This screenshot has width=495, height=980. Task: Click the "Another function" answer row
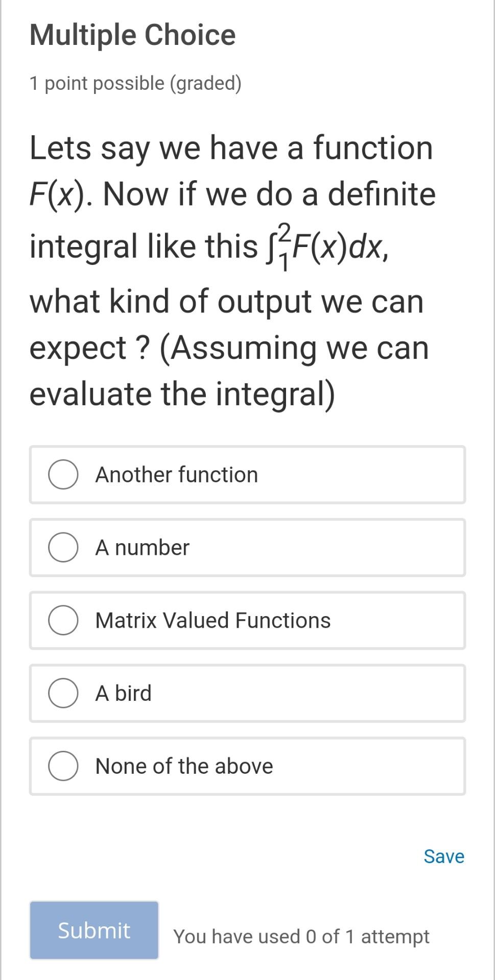[247, 474]
